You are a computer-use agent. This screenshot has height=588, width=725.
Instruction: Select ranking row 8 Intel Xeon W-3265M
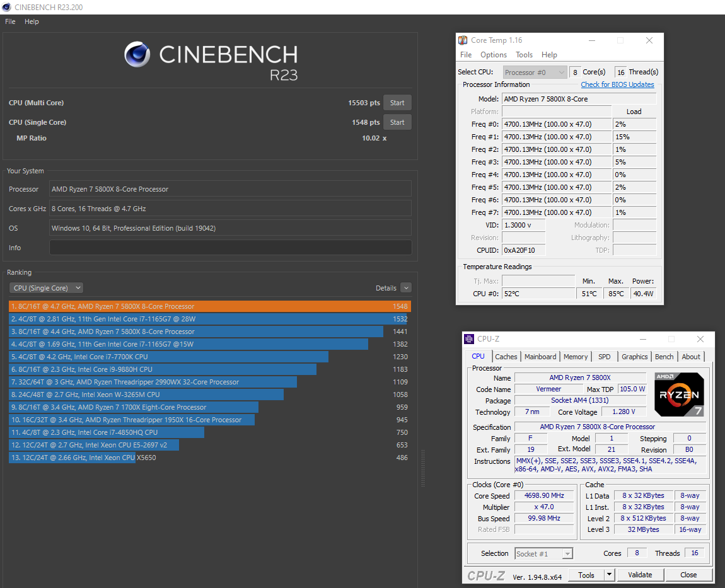pyautogui.click(x=209, y=395)
